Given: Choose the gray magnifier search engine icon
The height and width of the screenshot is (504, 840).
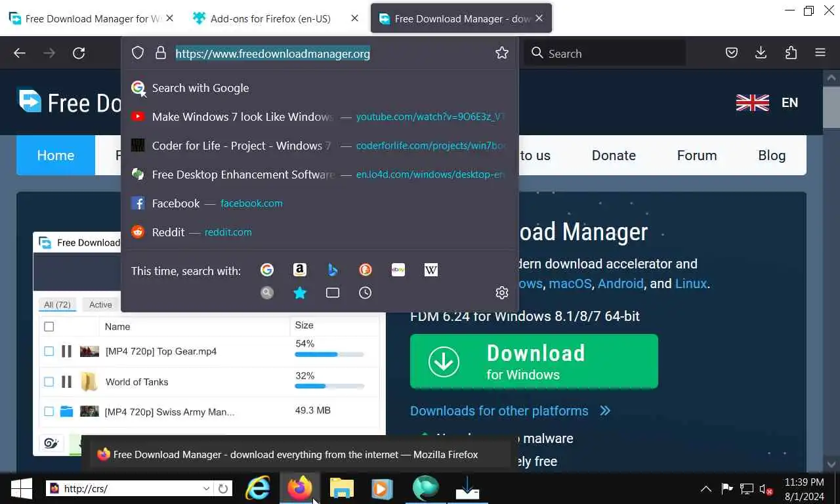Looking at the screenshot, I should pos(267,293).
